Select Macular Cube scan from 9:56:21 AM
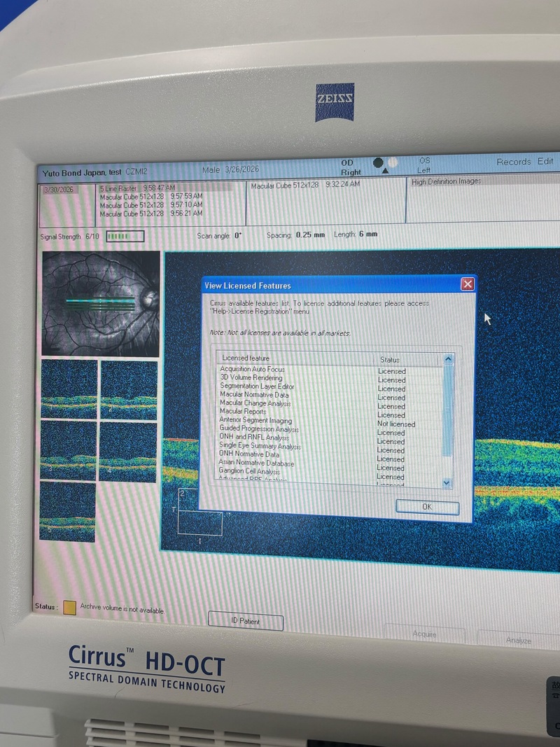560x747 pixels. click(151, 214)
